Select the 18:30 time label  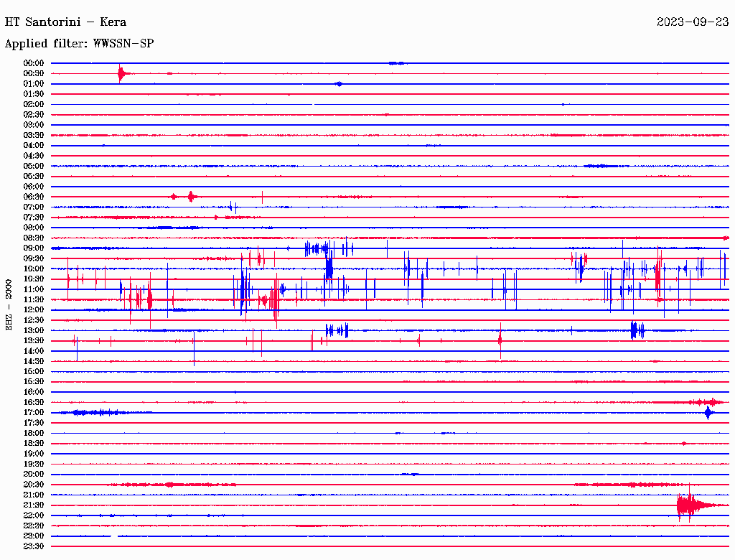click(x=34, y=443)
